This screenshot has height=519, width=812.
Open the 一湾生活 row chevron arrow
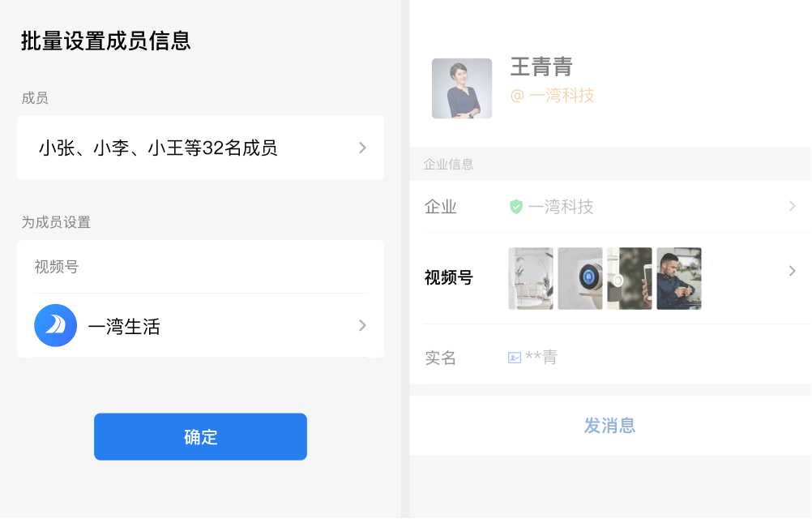[362, 325]
